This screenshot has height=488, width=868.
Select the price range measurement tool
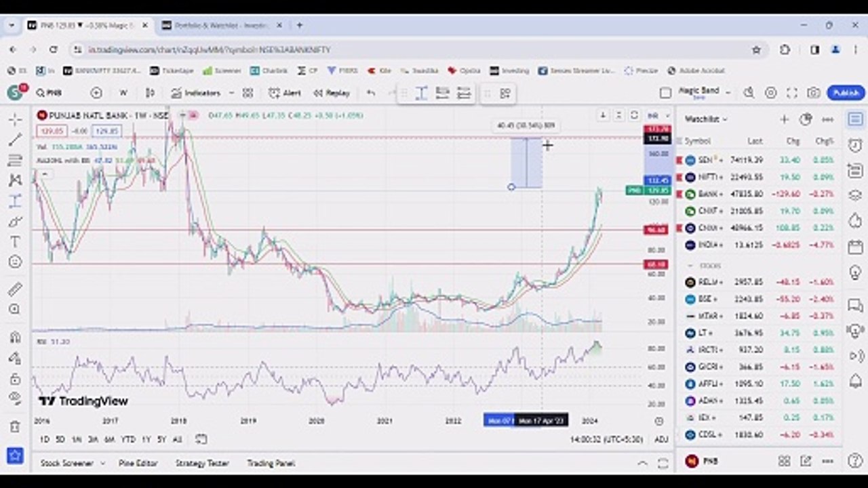[15, 201]
